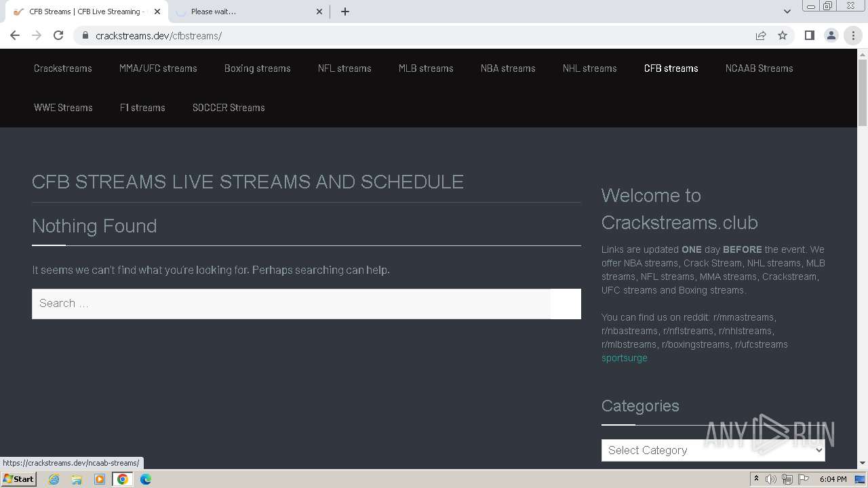The height and width of the screenshot is (488, 868).
Task: Open the browser side panel
Action: pyautogui.click(x=809, y=35)
